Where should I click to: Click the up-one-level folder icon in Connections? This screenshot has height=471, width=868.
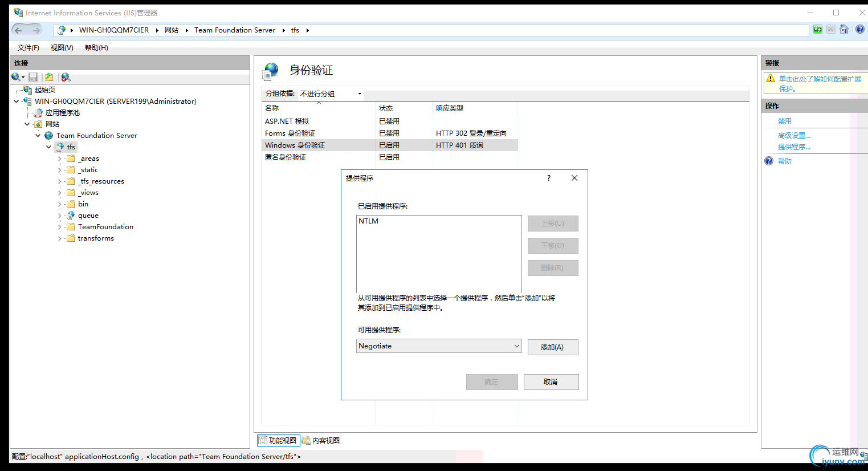pos(49,77)
